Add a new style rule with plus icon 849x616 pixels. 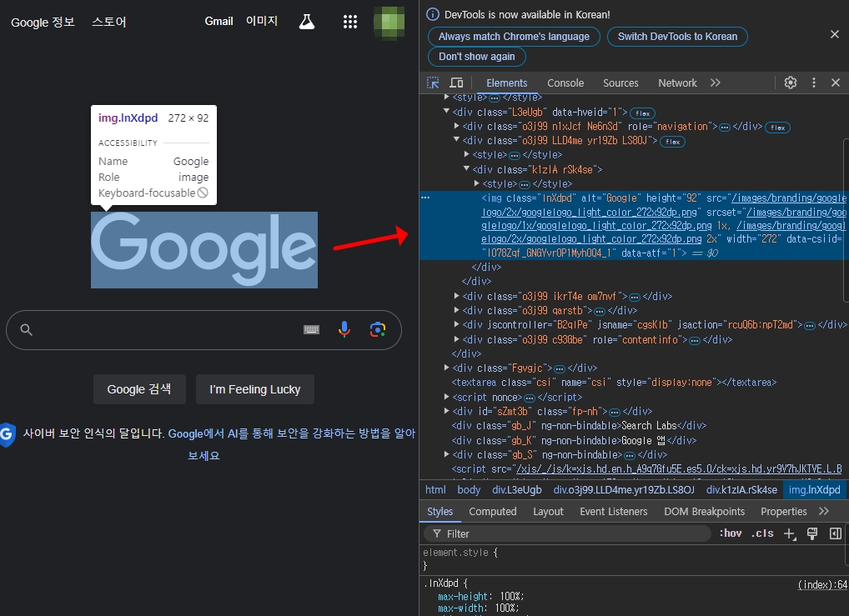pyautogui.click(x=790, y=533)
